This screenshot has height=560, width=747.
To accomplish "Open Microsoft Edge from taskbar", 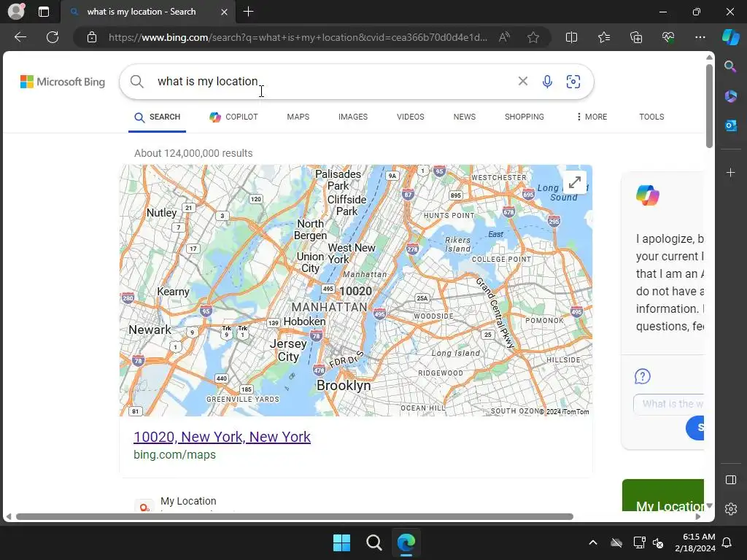I will click(x=406, y=542).
